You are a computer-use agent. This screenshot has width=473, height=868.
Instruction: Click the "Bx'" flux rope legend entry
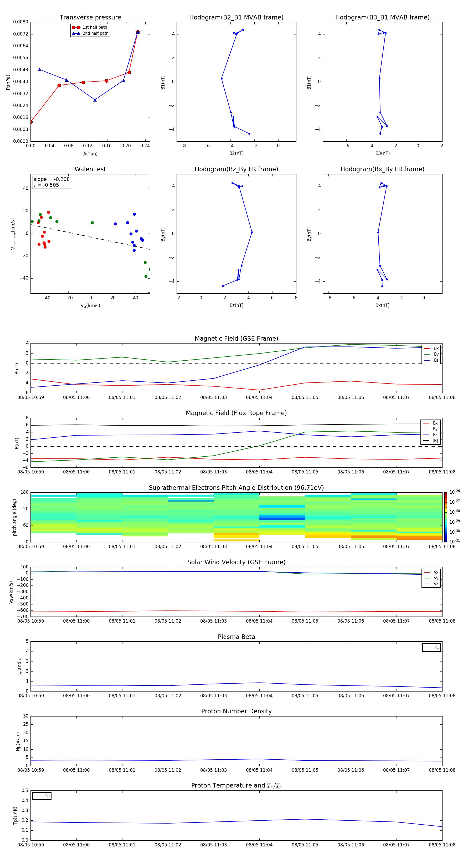431,423
